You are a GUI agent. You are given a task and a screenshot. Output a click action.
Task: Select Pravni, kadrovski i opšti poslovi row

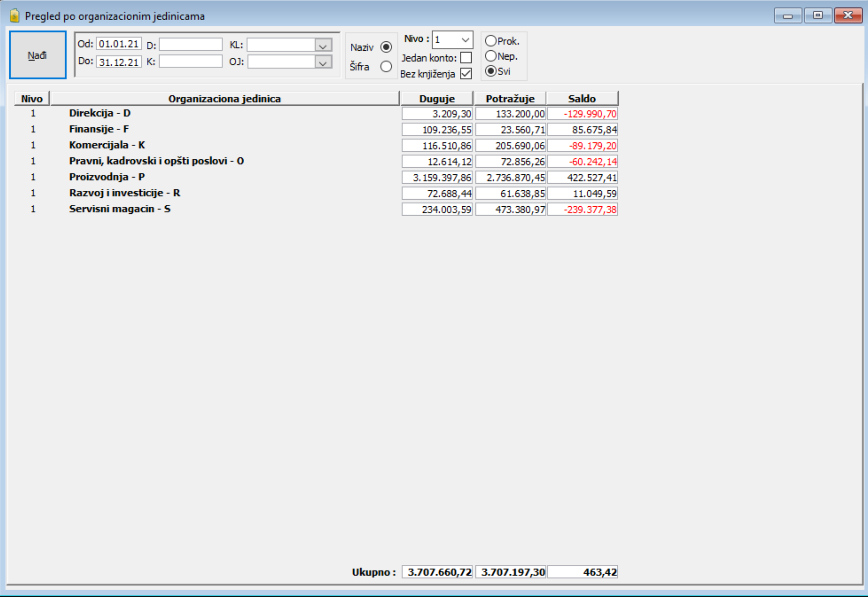point(316,161)
